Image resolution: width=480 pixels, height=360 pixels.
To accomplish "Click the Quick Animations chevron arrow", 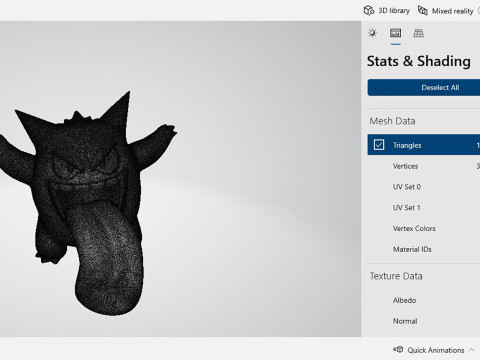I will click(471, 350).
